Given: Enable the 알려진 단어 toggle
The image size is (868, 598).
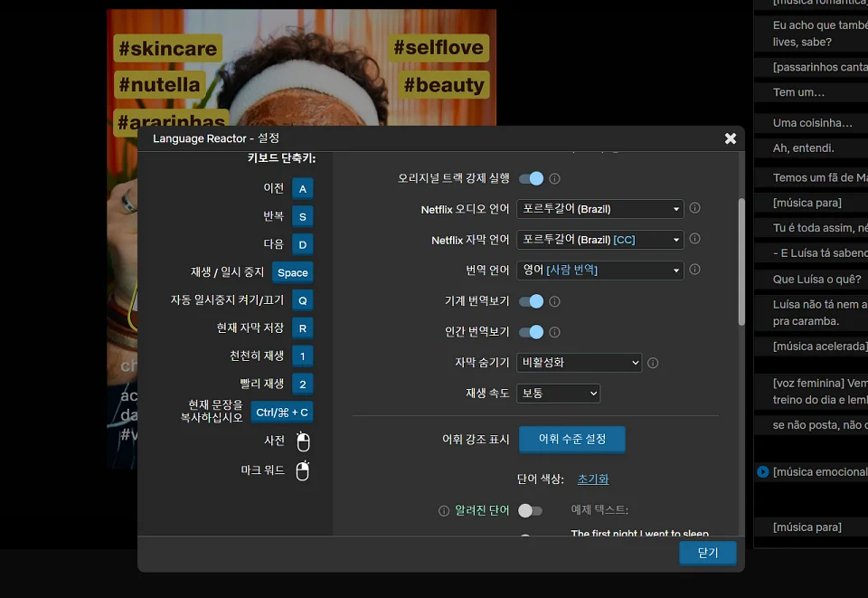Looking at the screenshot, I should click(x=531, y=510).
